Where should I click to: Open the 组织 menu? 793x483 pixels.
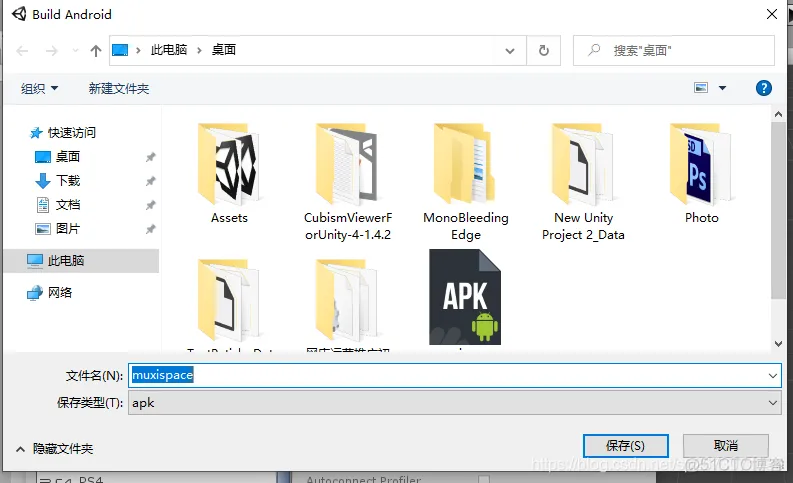39,89
